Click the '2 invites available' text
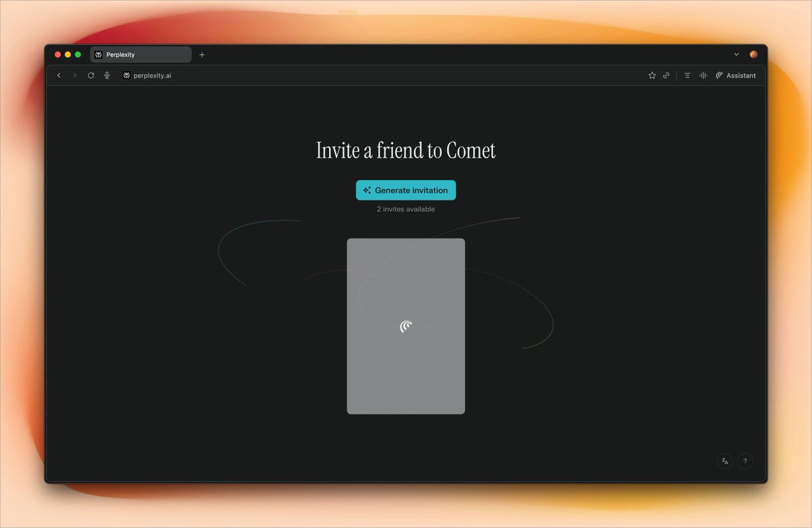 pos(406,209)
